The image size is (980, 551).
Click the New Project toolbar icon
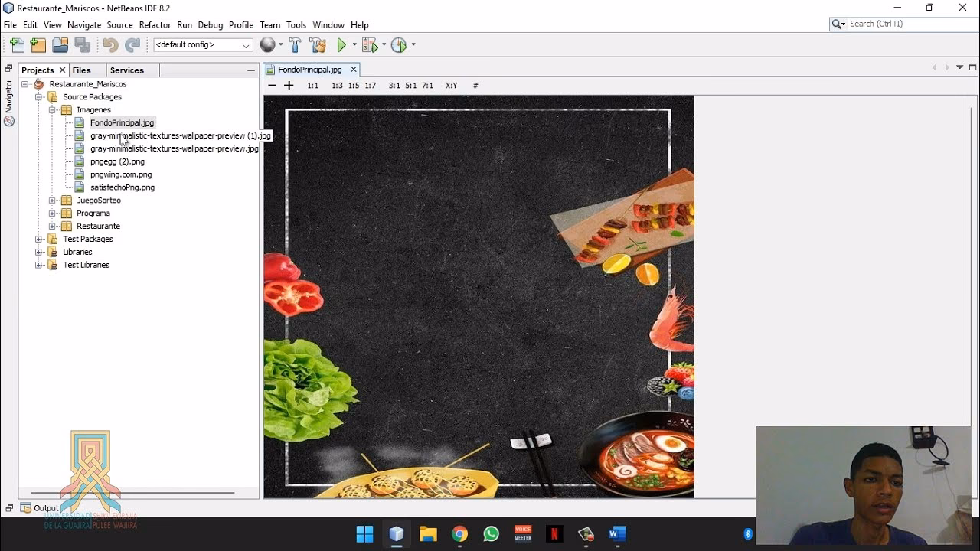(x=38, y=45)
